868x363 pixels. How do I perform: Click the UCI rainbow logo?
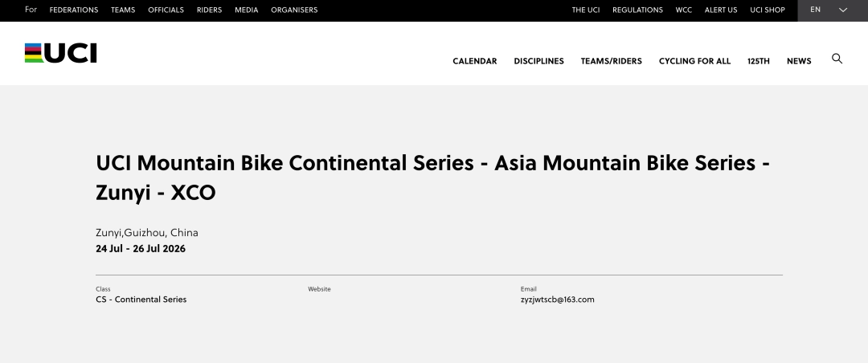tap(61, 53)
